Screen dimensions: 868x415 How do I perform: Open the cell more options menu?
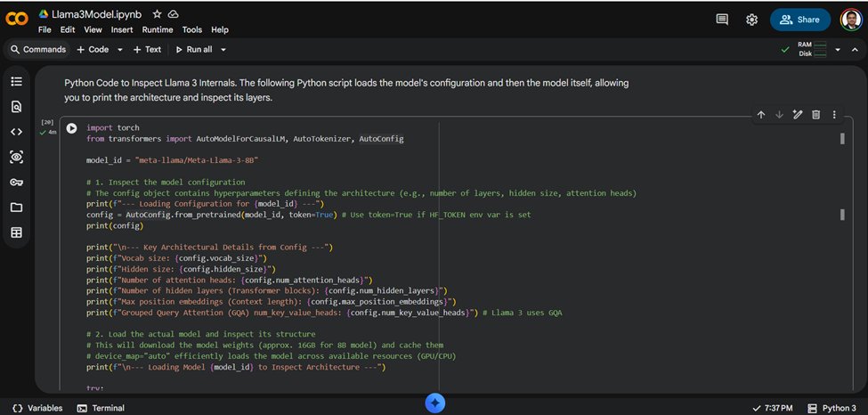(834, 115)
